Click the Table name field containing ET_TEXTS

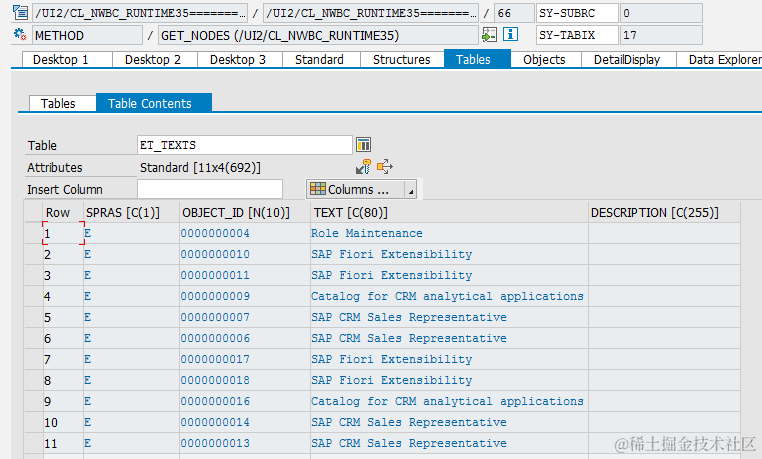point(245,145)
